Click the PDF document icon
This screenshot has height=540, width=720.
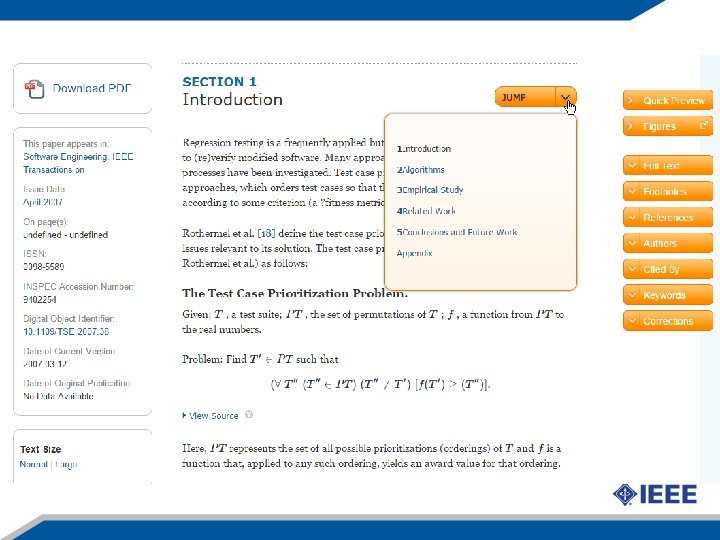pyautogui.click(x=34, y=89)
